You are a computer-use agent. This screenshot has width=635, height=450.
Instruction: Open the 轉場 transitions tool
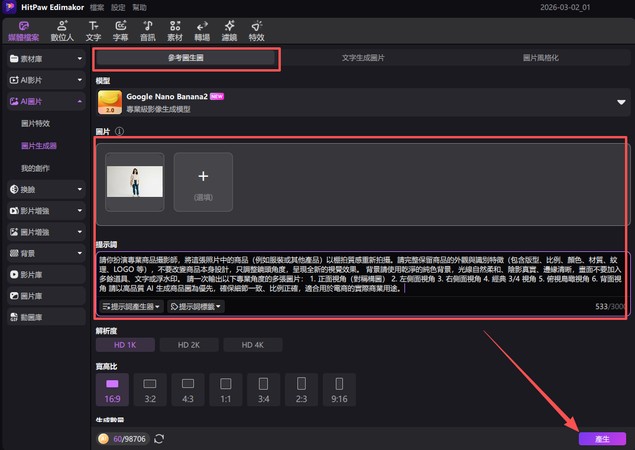click(x=202, y=31)
